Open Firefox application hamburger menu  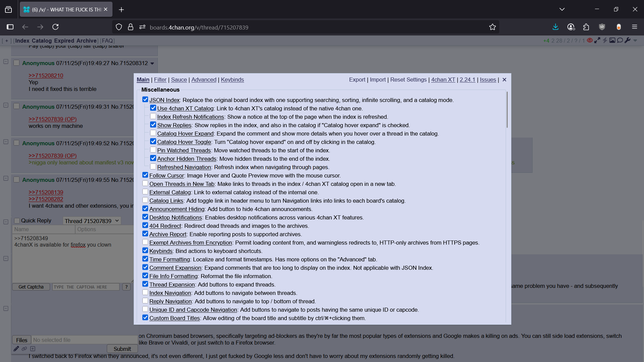pos(634,27)
